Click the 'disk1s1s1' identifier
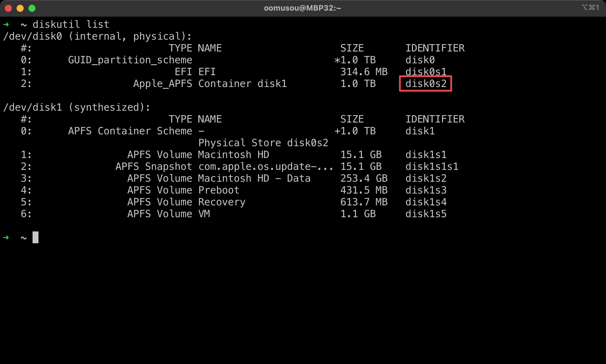Image resolution: width=606 pixels, height=364 pixels. [x=432, y=167]
